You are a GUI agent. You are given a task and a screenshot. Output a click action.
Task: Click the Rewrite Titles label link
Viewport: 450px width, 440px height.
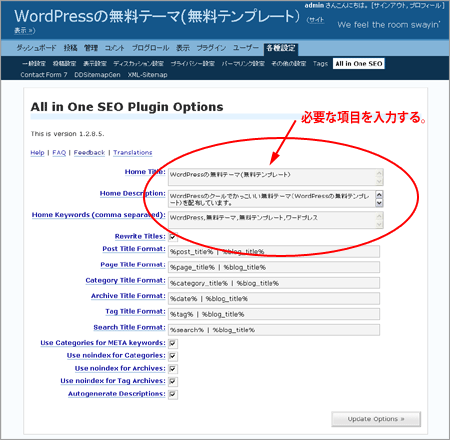tap(140, 236)
